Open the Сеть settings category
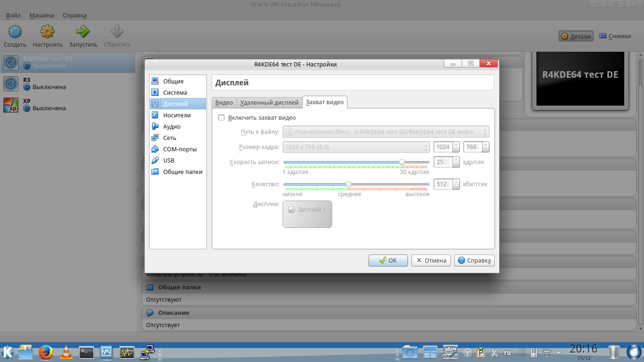Viewport: 644px width, 362px height. (x=178, y=138)
